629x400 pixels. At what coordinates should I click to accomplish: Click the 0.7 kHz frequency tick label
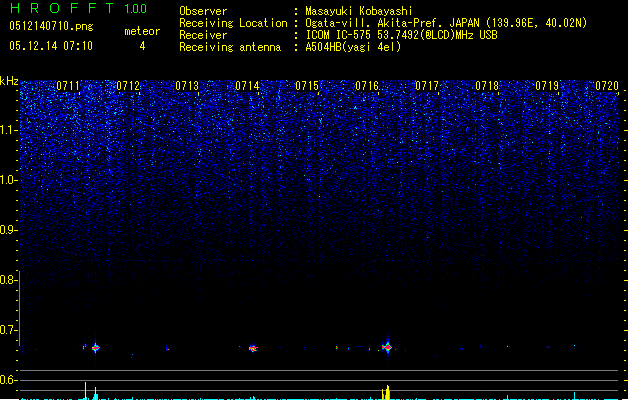point(8,330)
